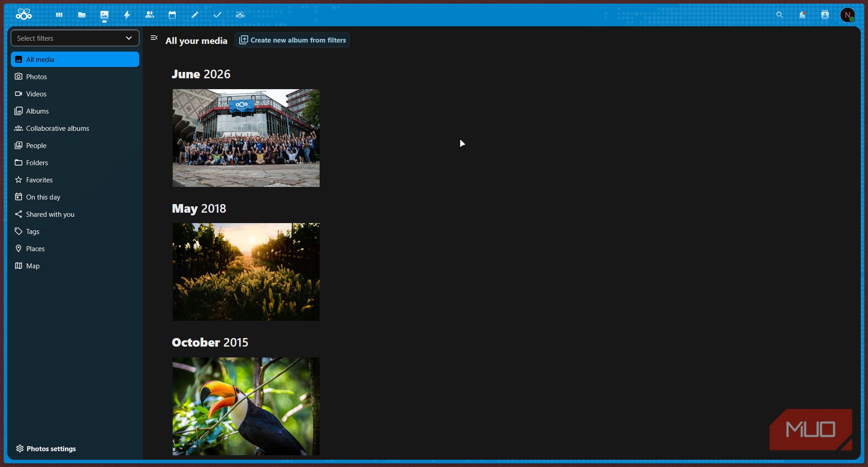868x467 pixels.
Task: Open the Tags section
Action: [75, 231]
